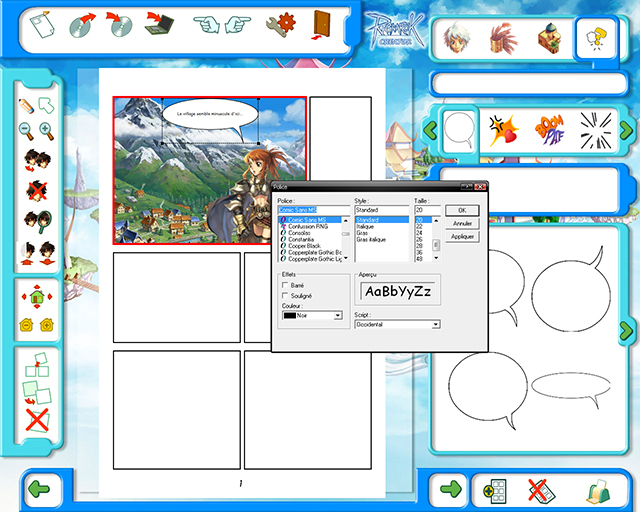Viewport: 640px width, 512px height.
Task: Click the printer icon
Action: 598,492
